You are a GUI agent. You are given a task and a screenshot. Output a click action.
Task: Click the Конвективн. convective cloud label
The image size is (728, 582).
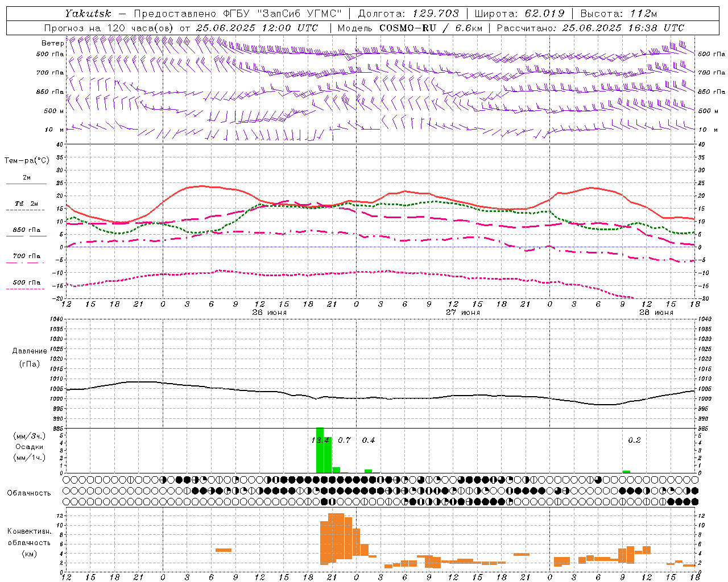(x=29, y=531)
